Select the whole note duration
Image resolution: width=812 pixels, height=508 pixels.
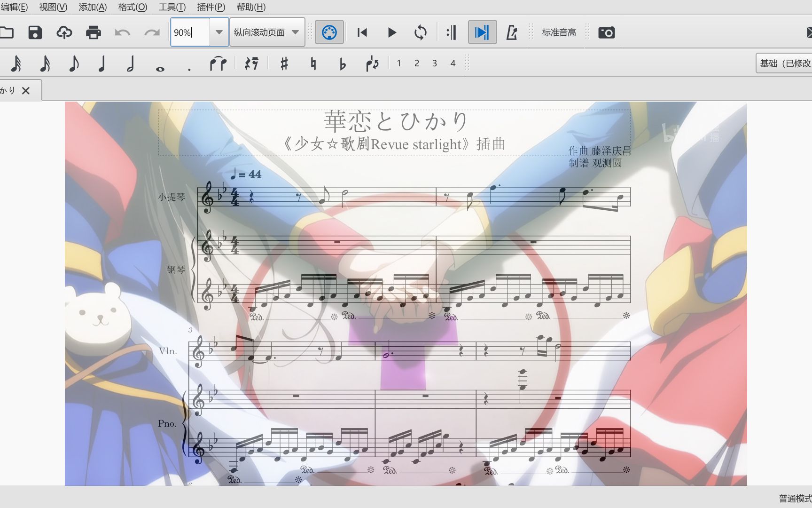click(x=160, y=69)
